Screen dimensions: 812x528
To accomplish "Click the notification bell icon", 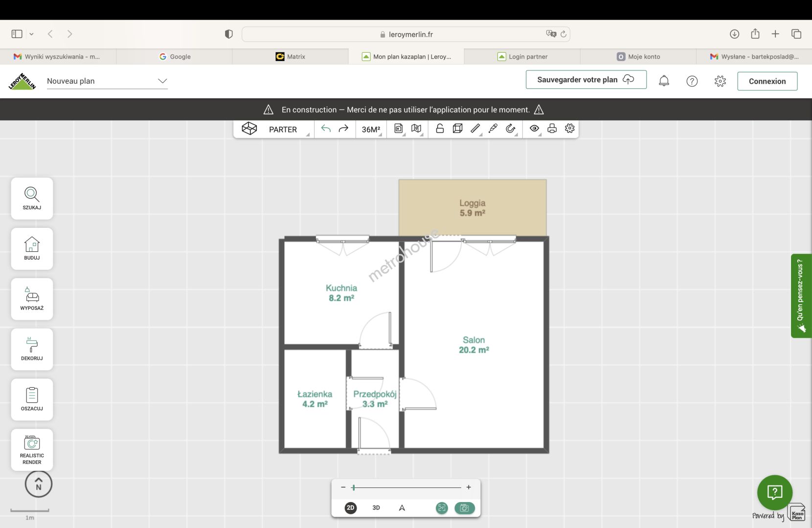I will click(664, 81).
